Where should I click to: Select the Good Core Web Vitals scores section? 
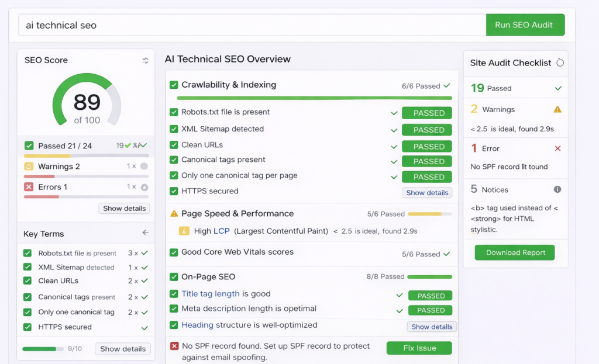click(237, 252)
